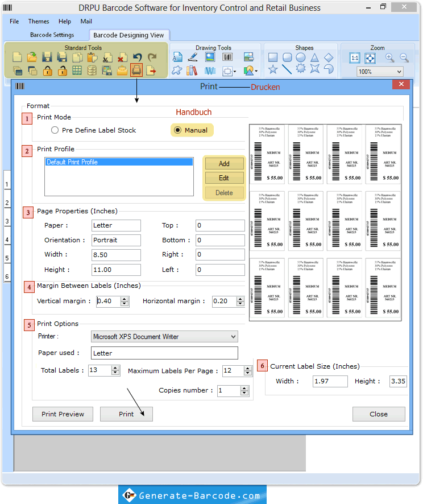This screenshot has height=504, width=423.
Task: Select the Diamond shape
Action: [329, 57]
